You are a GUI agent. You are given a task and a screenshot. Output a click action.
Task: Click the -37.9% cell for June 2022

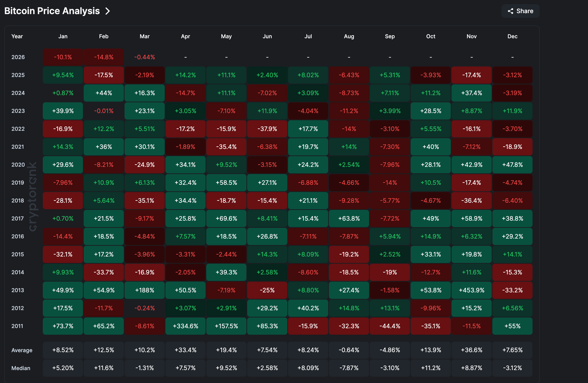click(267, 129)
